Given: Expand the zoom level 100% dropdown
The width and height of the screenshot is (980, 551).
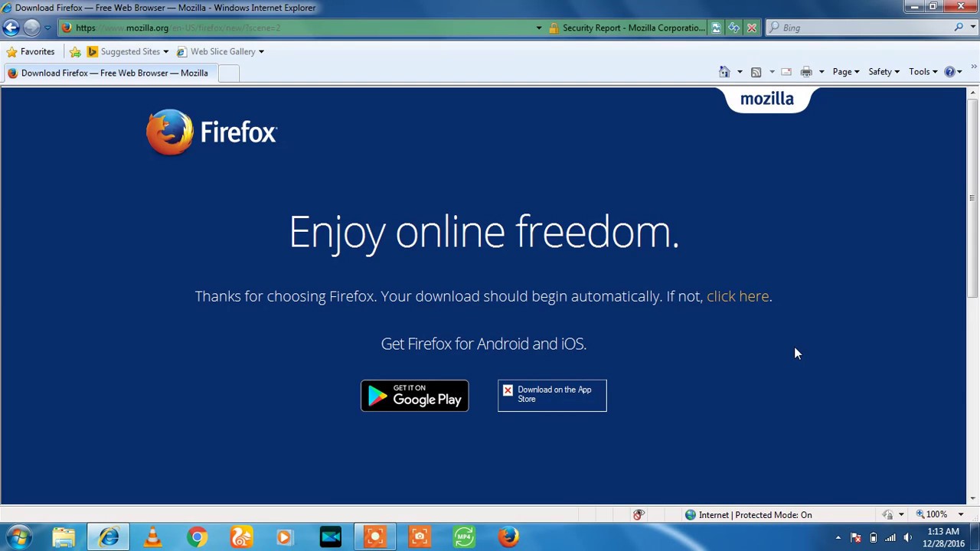Looking at the screenshot, I should click(x=961, y=515).
